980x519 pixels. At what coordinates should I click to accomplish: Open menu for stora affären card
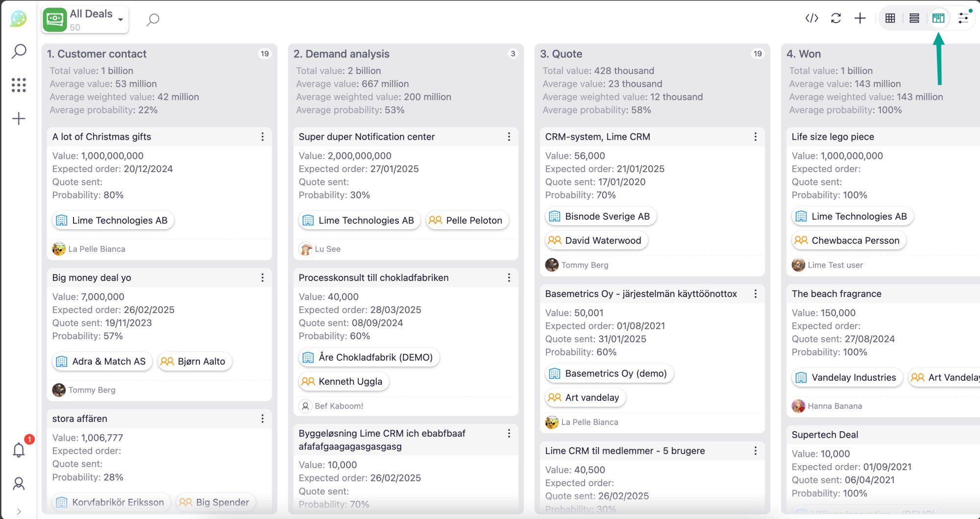pos(263,419)
